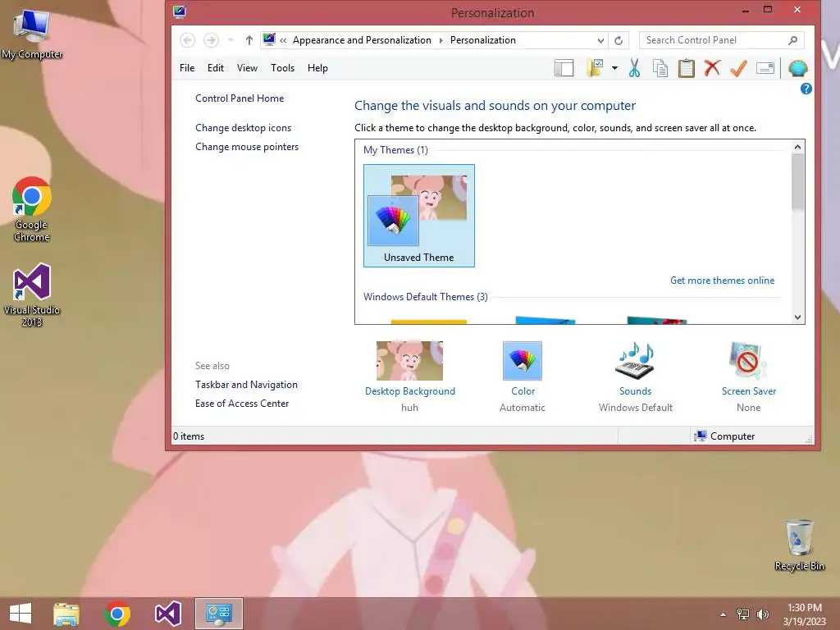Open Ease of Access Center link
The height and width of the screenshot is (630, 840).
[242, 404]
